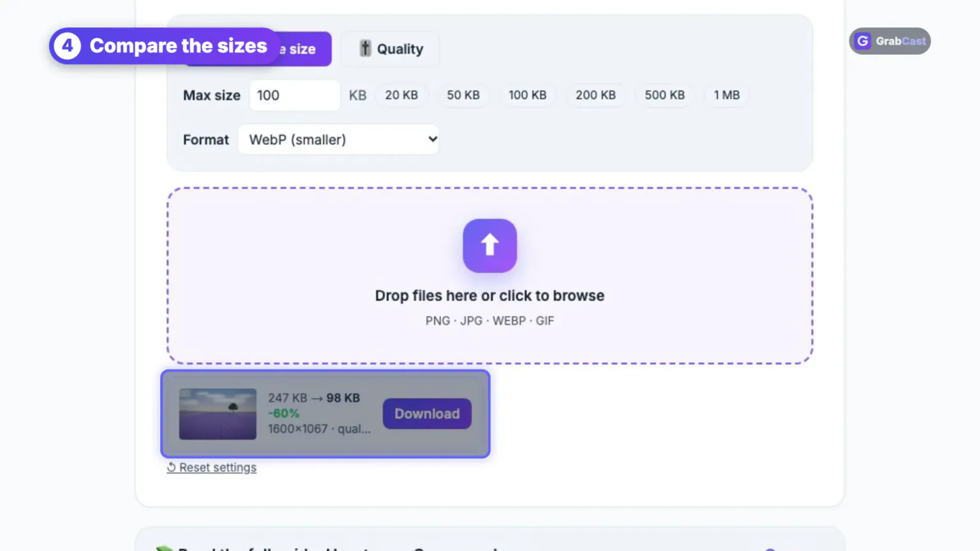Switch to the Quality tab

point(391,49)
